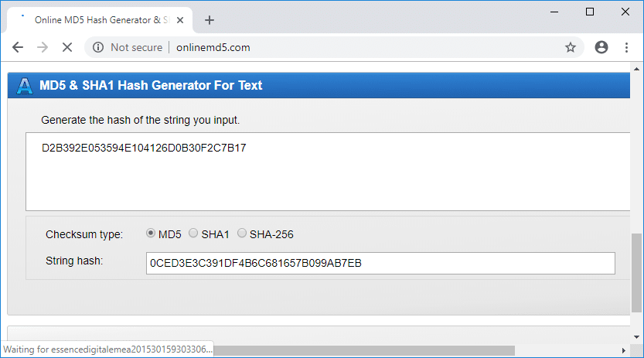Screen dimensions: 644x358
Task: Select the SHA1 checksum type
Action: point(193,234)
